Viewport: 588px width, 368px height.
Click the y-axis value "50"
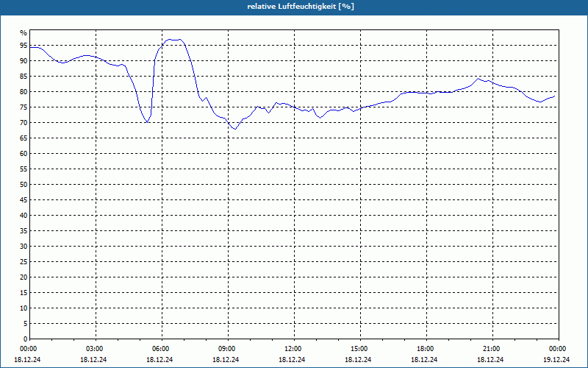(x=24, y=185)
